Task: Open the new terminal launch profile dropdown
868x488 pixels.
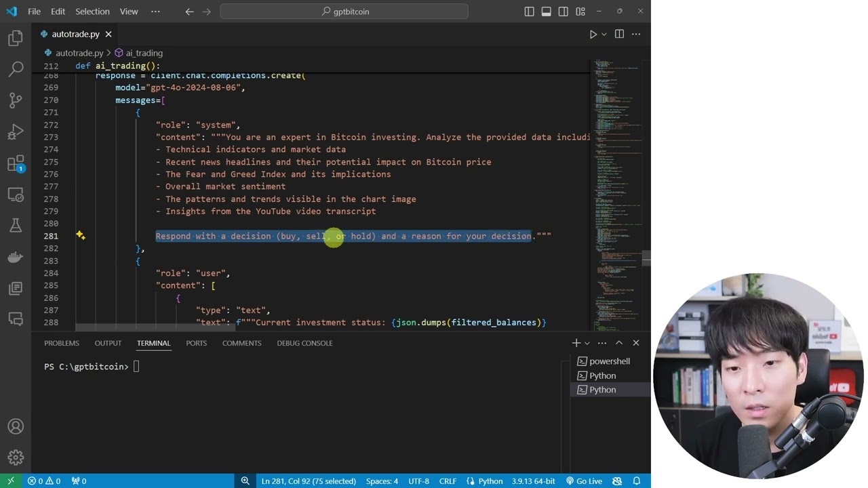Action: [x=587, y=343]
